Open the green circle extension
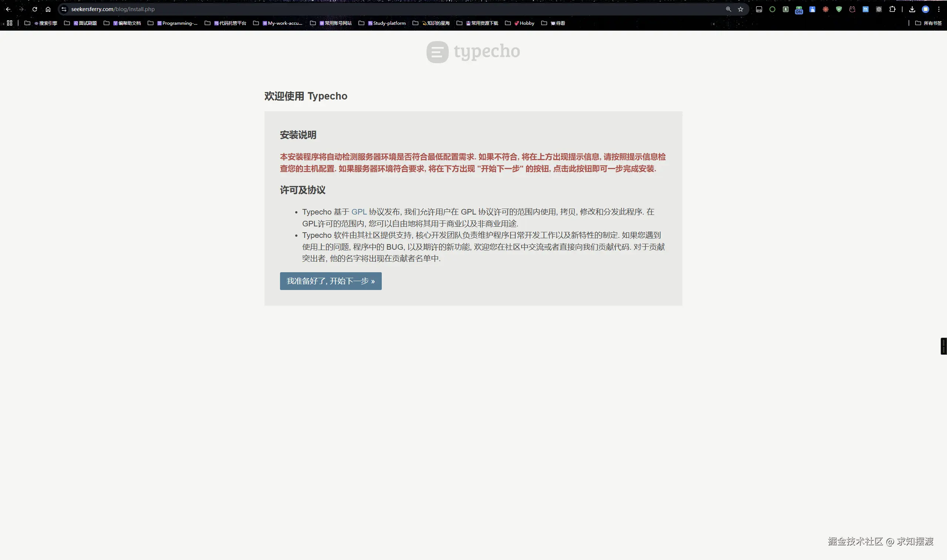947x560 pixels. coord(772,9)
